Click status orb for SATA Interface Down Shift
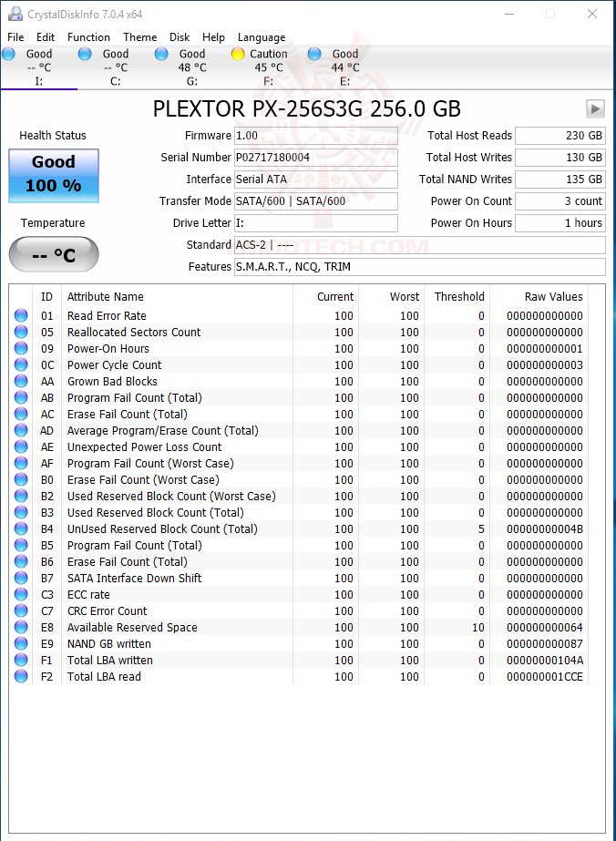This screenshot has width=616, height=841. 21,578
